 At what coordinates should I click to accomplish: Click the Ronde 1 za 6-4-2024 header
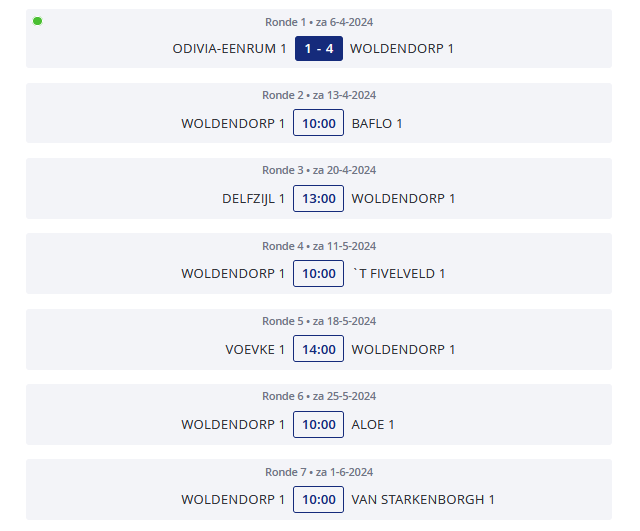[x=319, y=22]
